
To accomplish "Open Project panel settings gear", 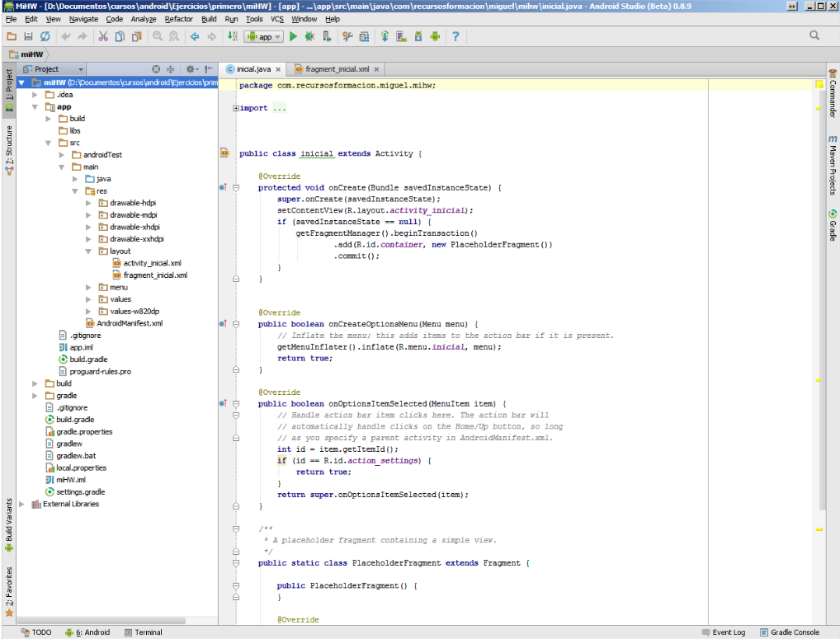I will 191,69.
